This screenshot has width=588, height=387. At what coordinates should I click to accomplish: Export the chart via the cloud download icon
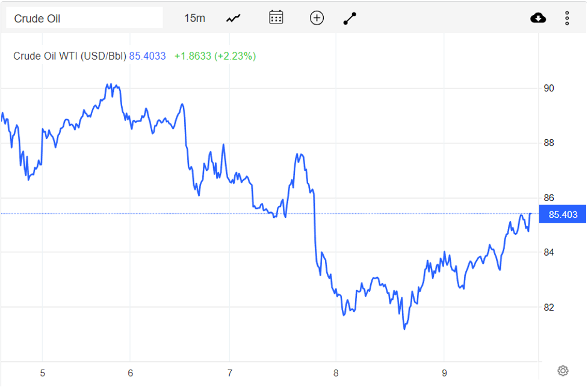pyautogui.click(x=538, y=17)
